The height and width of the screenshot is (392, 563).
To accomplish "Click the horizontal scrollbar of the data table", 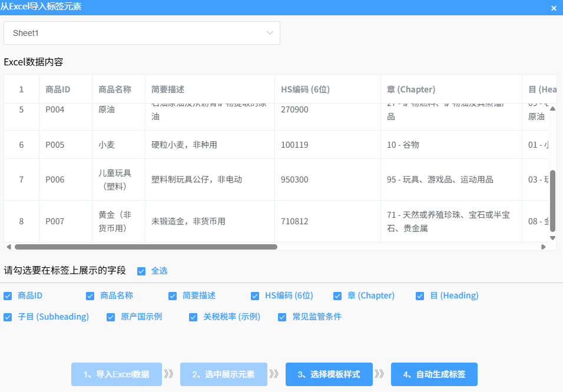I will 145,247.
